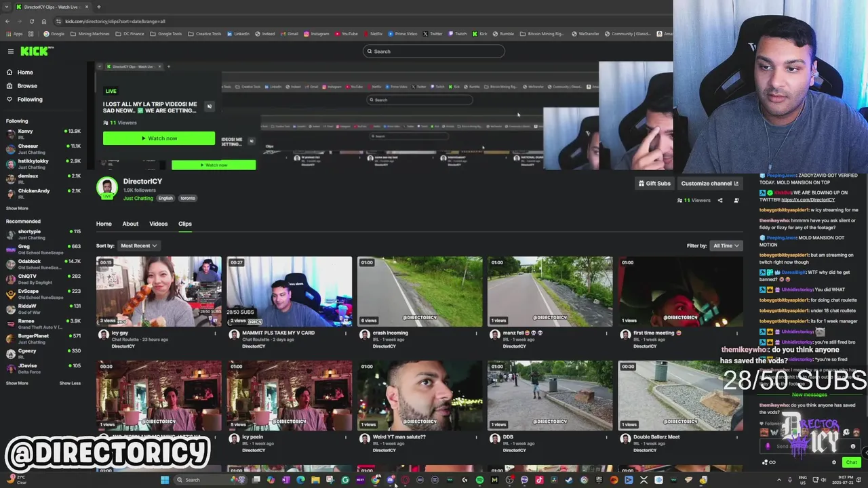868x488 pixels.
Task: Go to Home in Kick sidebar
Action: [25, 72]
